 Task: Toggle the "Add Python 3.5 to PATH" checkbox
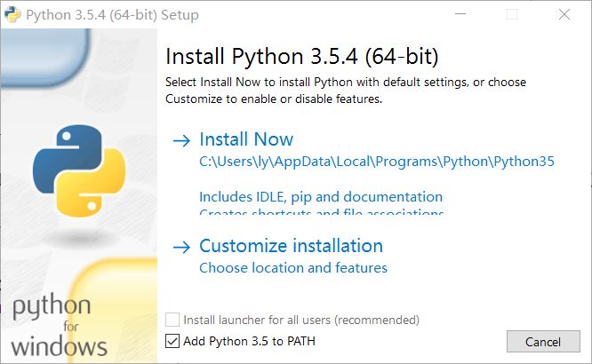tap(172, 341)
